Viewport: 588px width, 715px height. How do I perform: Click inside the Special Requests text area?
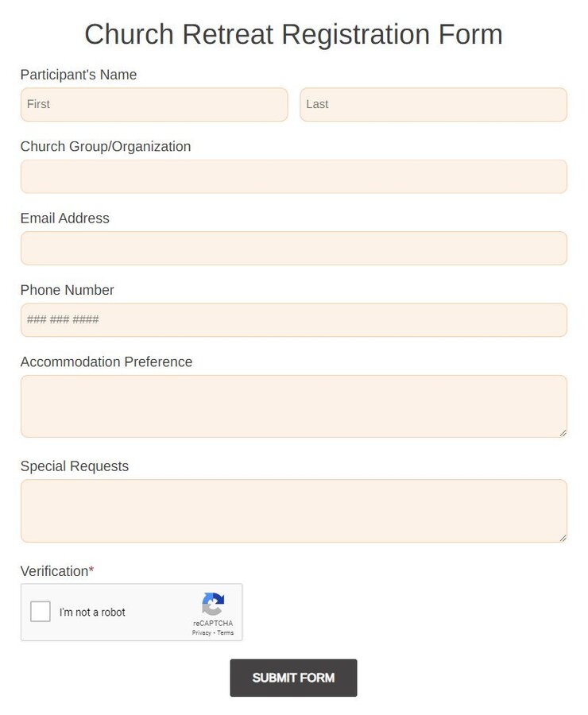click(x=293, y=508)
